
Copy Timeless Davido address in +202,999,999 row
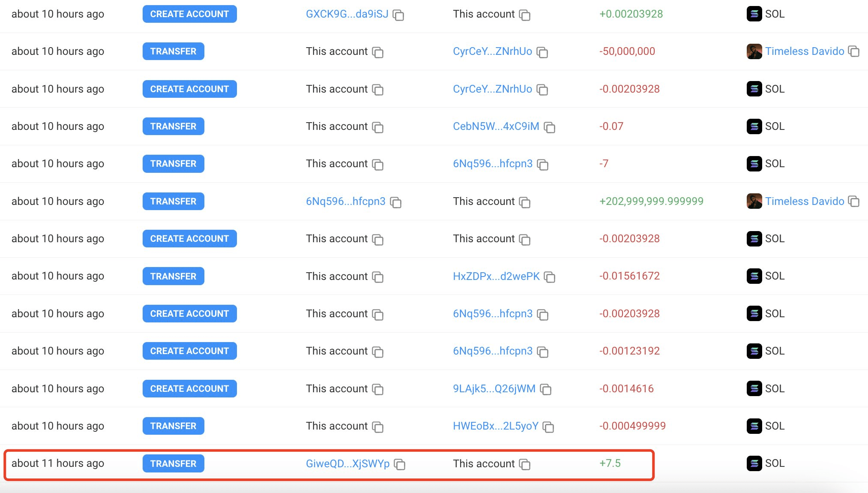[854, 202]
